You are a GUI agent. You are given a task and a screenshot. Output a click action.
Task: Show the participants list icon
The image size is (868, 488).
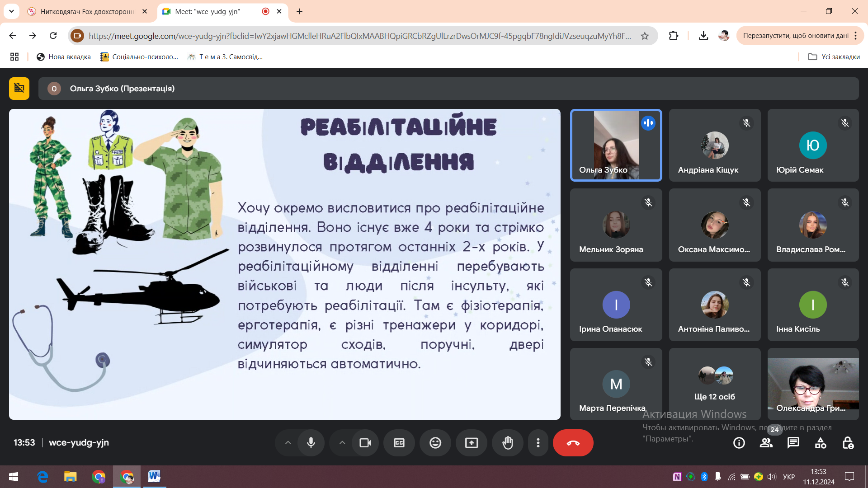pos(766,443)
